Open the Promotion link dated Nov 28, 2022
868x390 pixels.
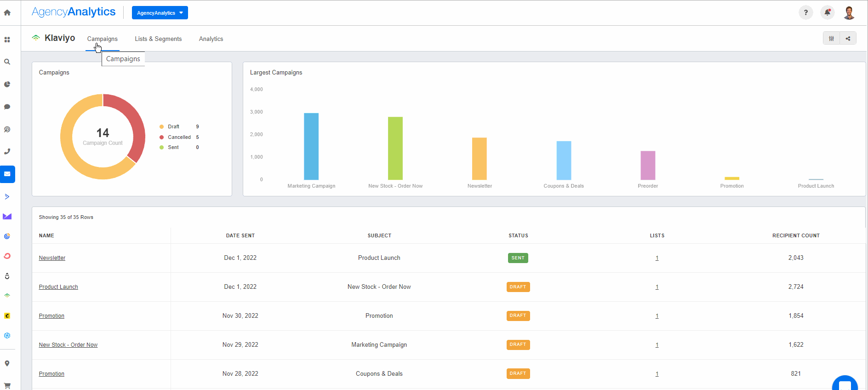tap(51, 374)
